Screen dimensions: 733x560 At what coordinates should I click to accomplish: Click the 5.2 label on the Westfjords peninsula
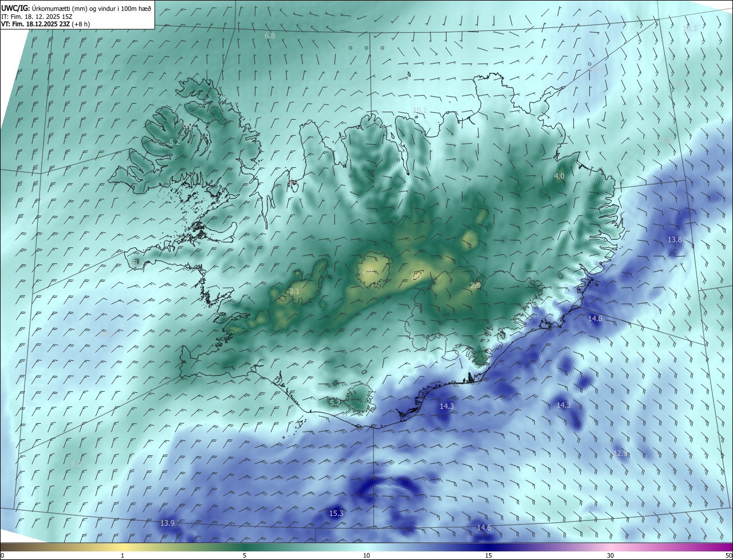(x=175, y=142)
